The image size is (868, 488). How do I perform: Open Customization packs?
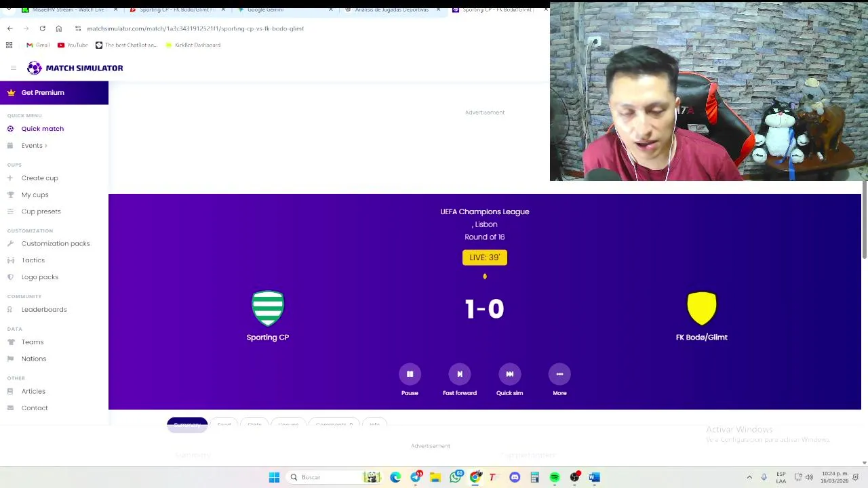pos(55,243)
